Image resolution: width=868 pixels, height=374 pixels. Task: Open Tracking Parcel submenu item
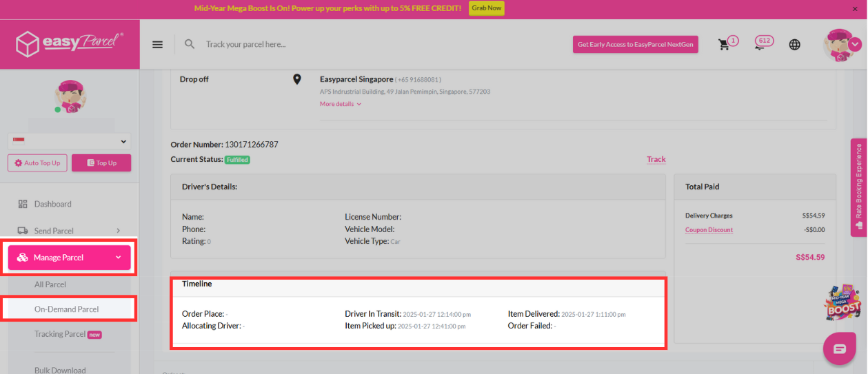(60, 334)
